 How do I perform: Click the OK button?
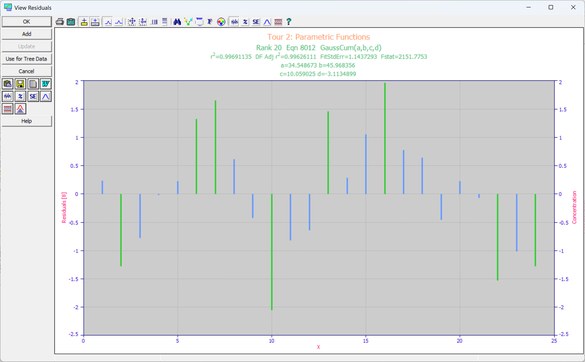26,22
